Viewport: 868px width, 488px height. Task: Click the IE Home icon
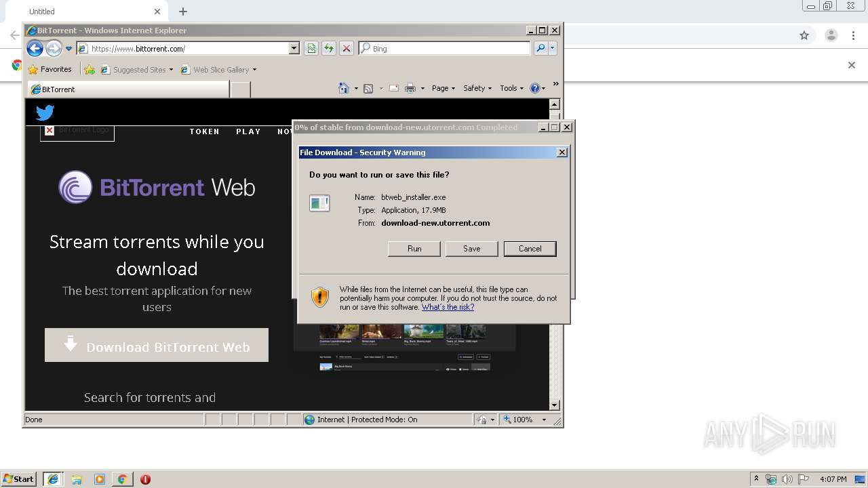point(344,88)
